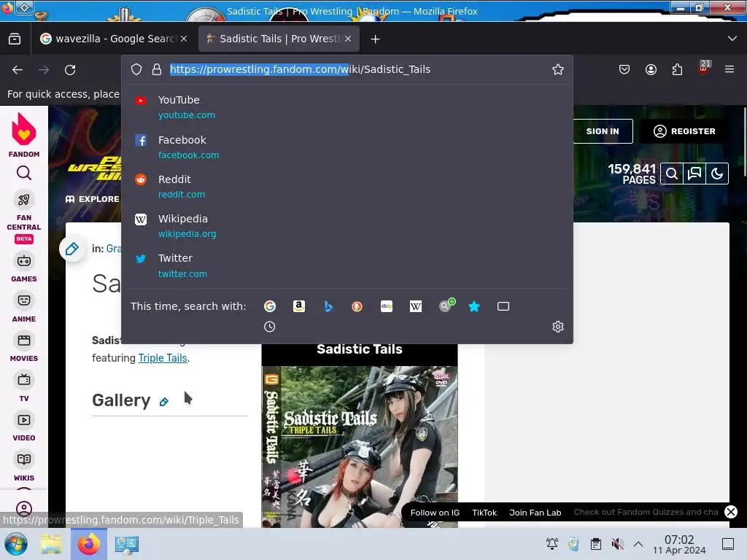This screenshot has height=560, width=747.
Task: Click the Firefox View icon
Action: [x=15, y=39]
